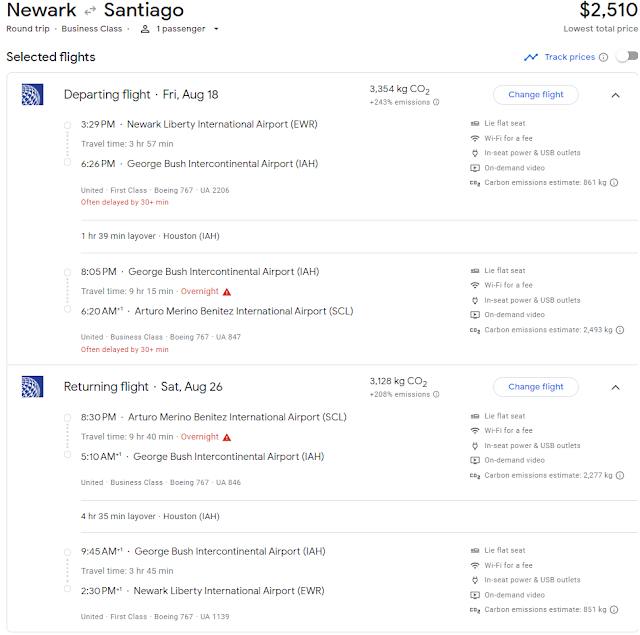The width and height of the screenshot is (640, 635).
Task: Click the overnight warning triangle on UA 846
Action: point(227,437)
